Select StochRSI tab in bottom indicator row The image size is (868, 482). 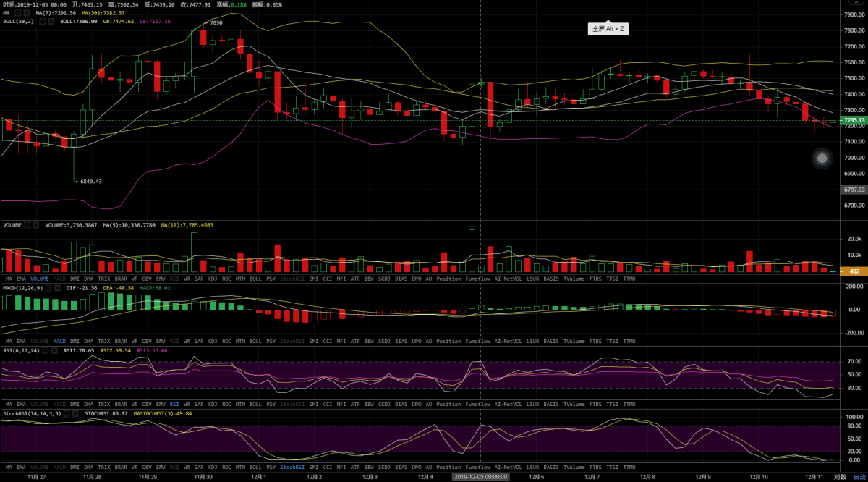click(292, 468)
